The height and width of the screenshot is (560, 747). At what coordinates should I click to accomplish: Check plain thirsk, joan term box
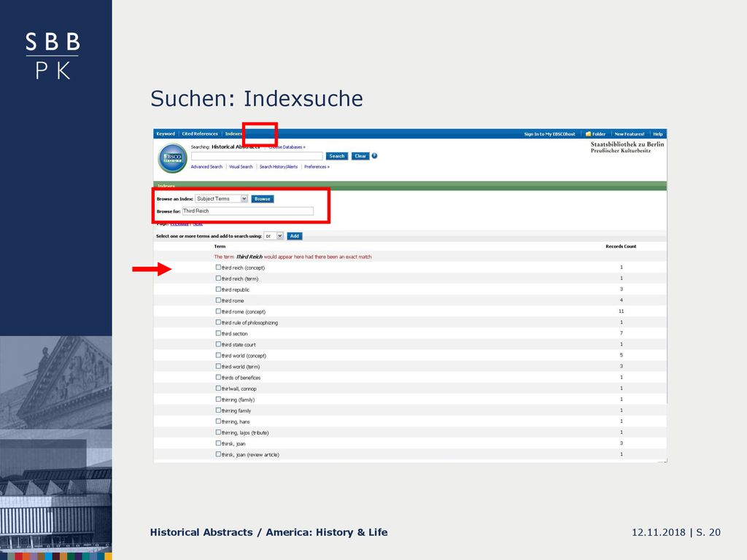tap(218, 443)
